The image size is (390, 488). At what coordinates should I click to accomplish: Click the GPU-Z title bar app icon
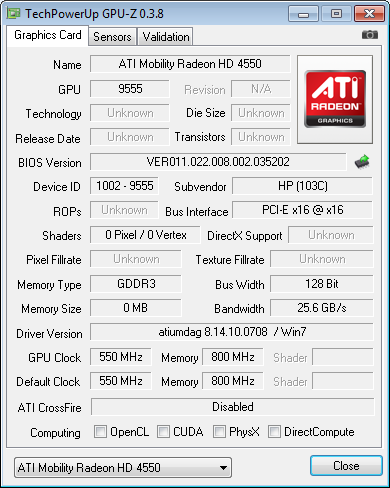(x=14, y=13)
